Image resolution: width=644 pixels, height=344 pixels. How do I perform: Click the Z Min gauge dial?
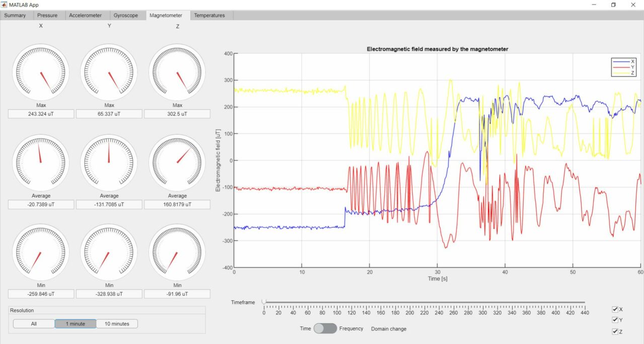click(177, 251)
